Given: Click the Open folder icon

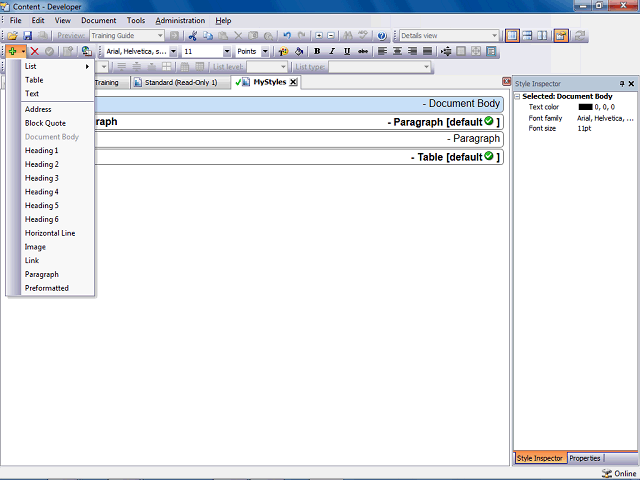Looking at the screenshot, I should (x=12, y=36).
